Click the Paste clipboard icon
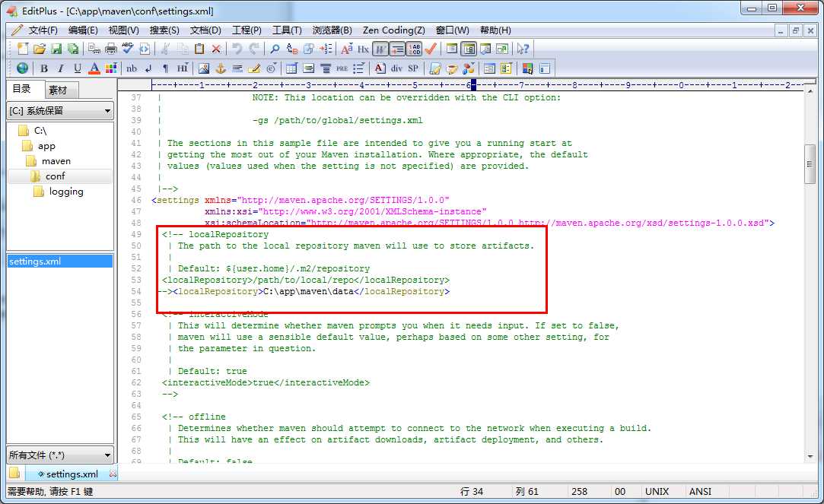 point(199,49)
